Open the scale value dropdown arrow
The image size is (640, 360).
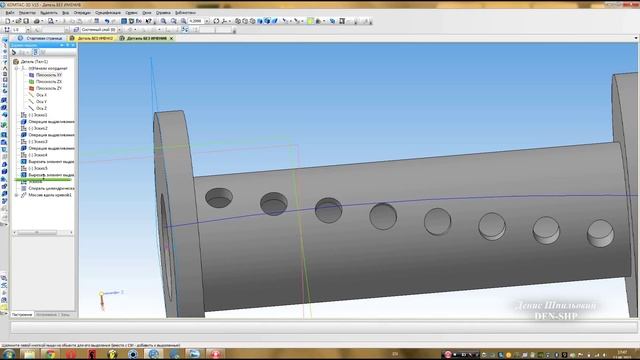pyautogui.click(x=207, y=21)
